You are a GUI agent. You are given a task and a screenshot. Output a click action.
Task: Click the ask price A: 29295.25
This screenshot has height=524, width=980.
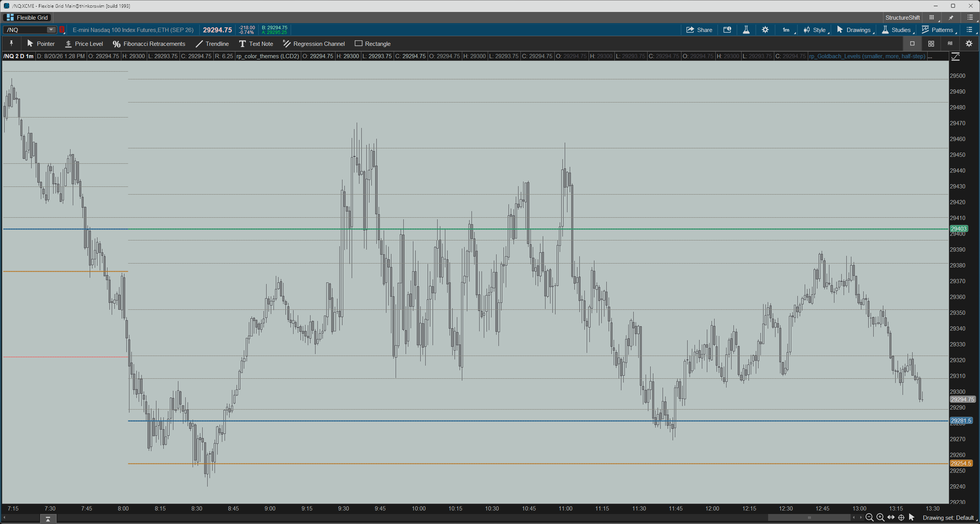[x=275, y=32]
